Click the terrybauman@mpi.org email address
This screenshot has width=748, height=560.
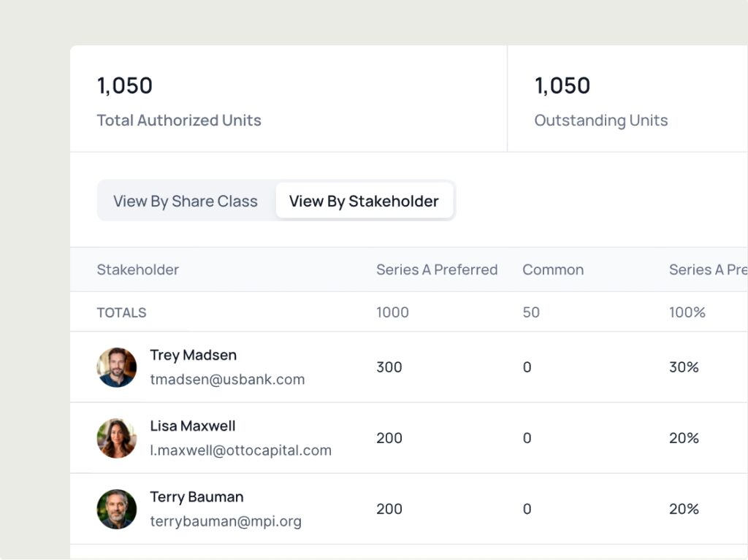[x=226, y=521]
